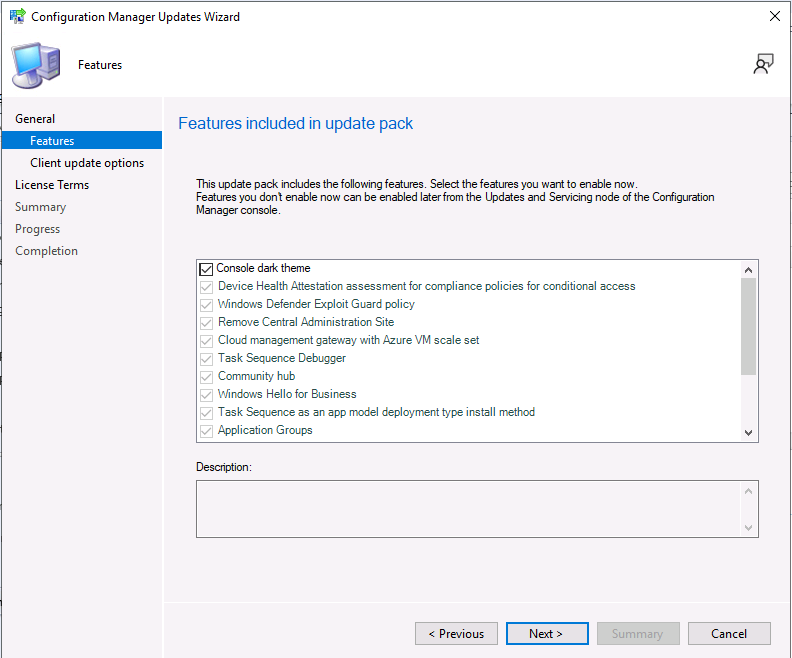Toggle Windows Hello for Business checkbox
Image resolution: width=792 pixels, height=658 pixels.
(206, 395)
